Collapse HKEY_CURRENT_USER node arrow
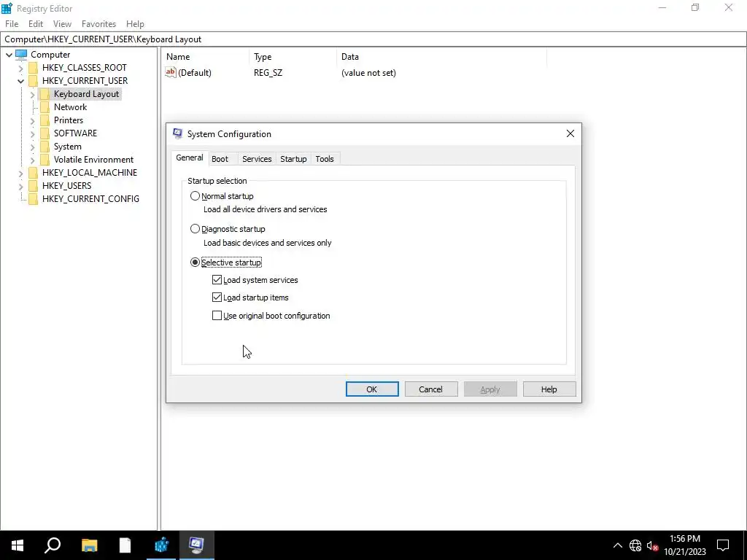Image resolution: width=747 pixels, height=560 pixels. (x=20, y=81)
